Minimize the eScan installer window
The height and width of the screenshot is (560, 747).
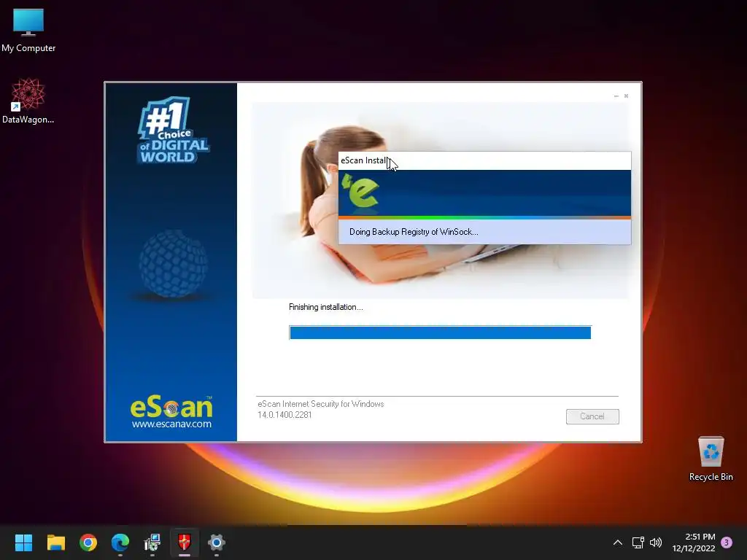coord(616,96)
